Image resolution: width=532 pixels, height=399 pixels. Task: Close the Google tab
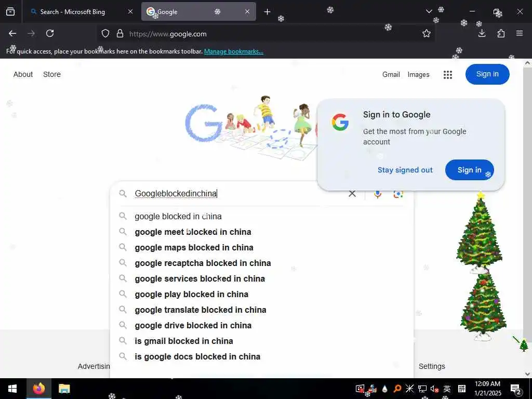[247, 11]
